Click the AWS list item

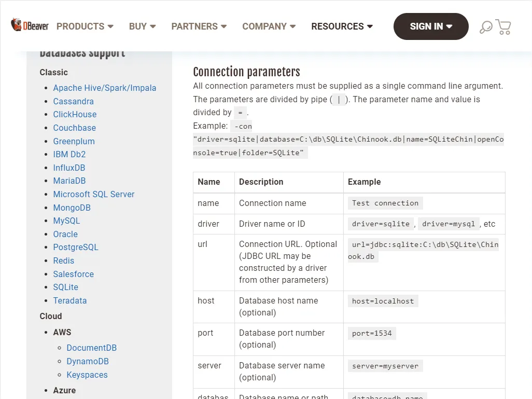62,332
